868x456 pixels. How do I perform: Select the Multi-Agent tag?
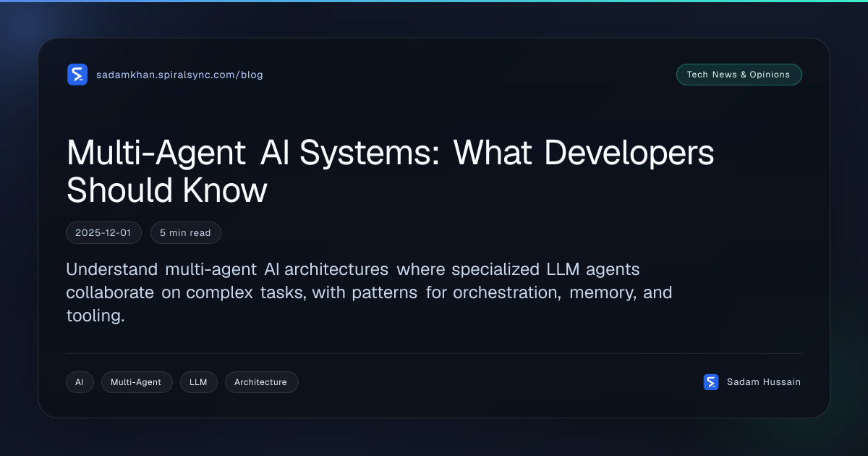point(137,382)
